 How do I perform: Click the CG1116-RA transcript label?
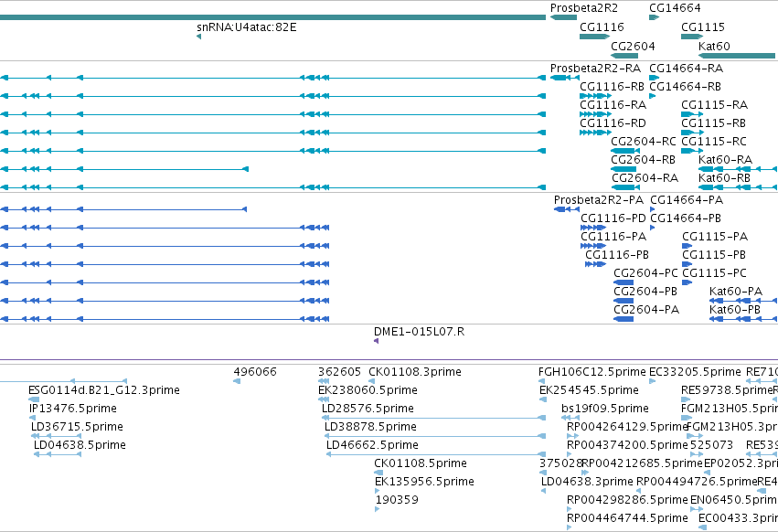tap(613, 105)
